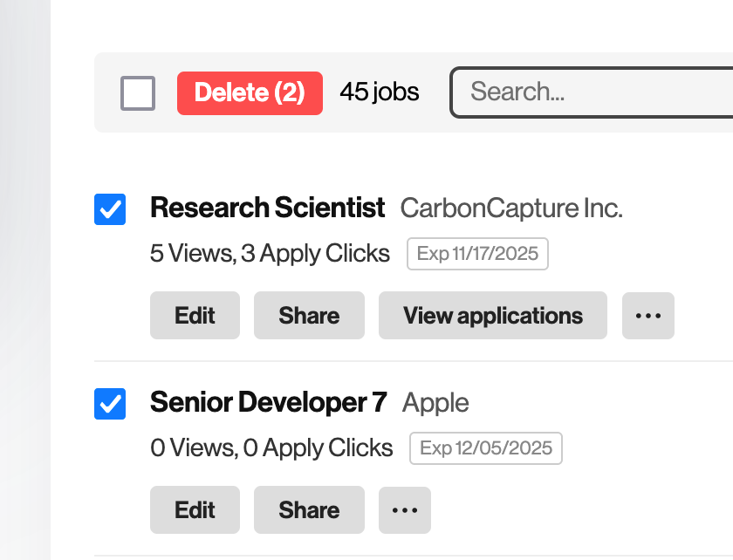Click the Exp 11/17/2025 expiration badge
Viewport: 733px width, 560px height.
pyautogui.click(x=477, y=254)
